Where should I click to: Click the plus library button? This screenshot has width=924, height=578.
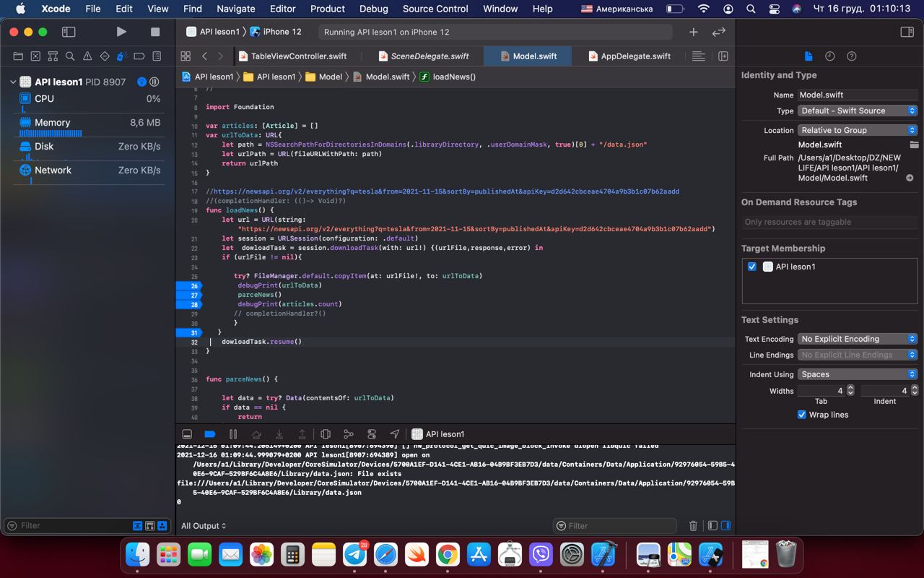coord(693,32)
